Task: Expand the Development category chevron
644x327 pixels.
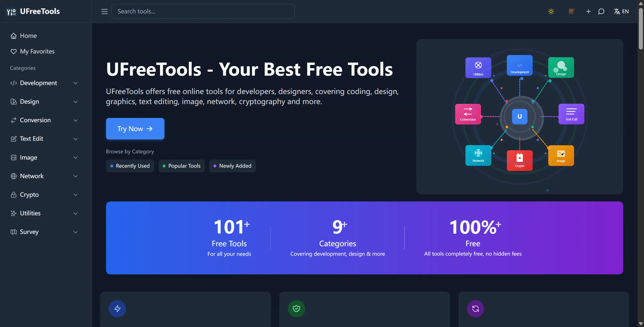Action: [x=76, y=83]
